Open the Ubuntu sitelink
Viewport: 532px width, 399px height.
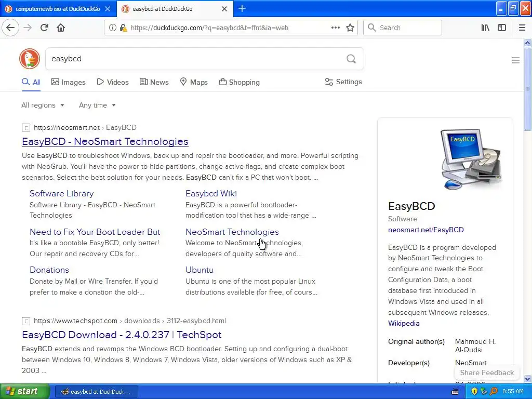coord(199,270)
